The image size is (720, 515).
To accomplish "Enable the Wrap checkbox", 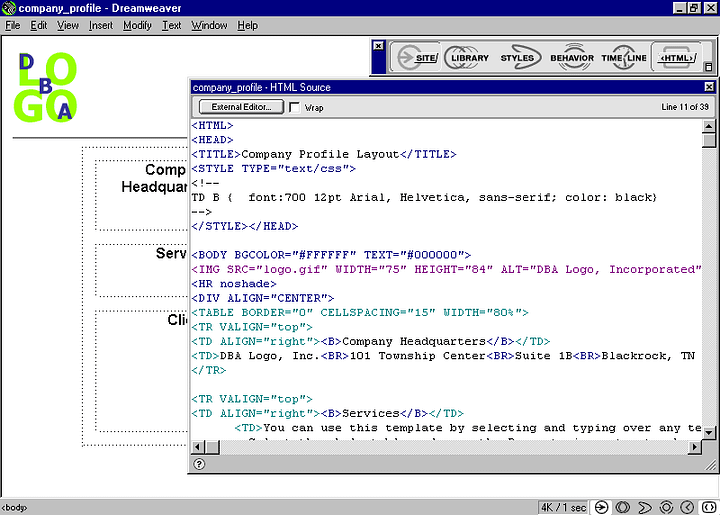I will point(294,107).
